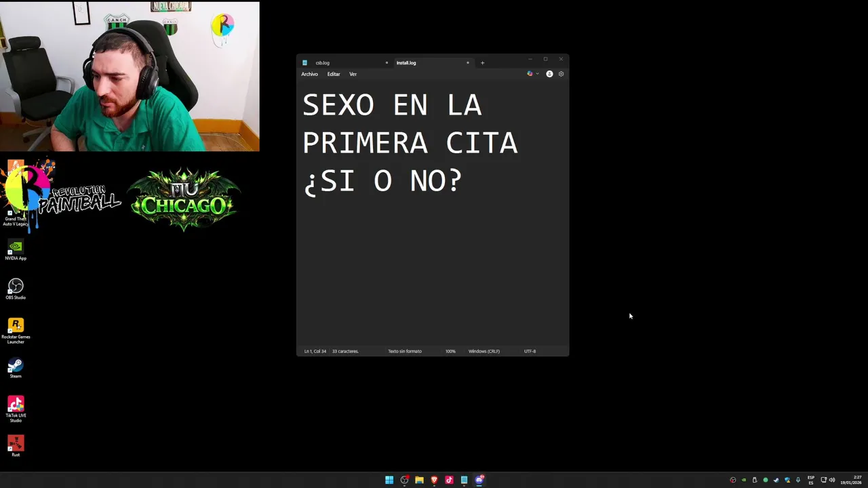Click the MU Chicago logo overlay

tap(183, 200)
